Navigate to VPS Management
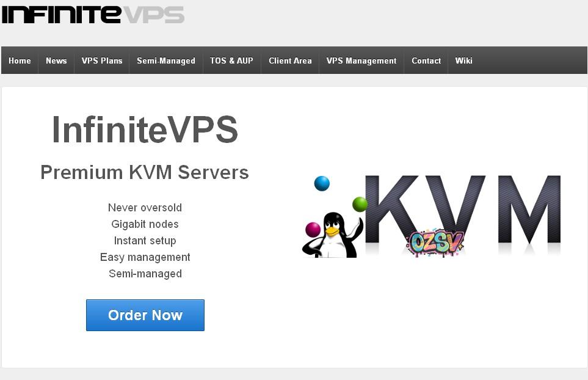The image size is (588, 380). [x=361, y=60]
